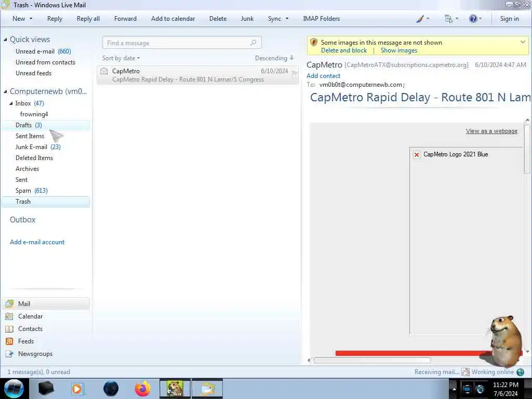Open the frowning4 subfolder
Viewport: 532px width, 399px height.
(x=34, y=114)
